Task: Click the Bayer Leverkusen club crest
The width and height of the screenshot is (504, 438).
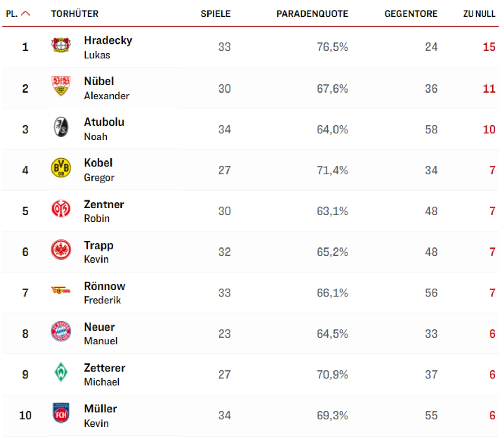Action: pyautogui.click(x=61, y=45)
